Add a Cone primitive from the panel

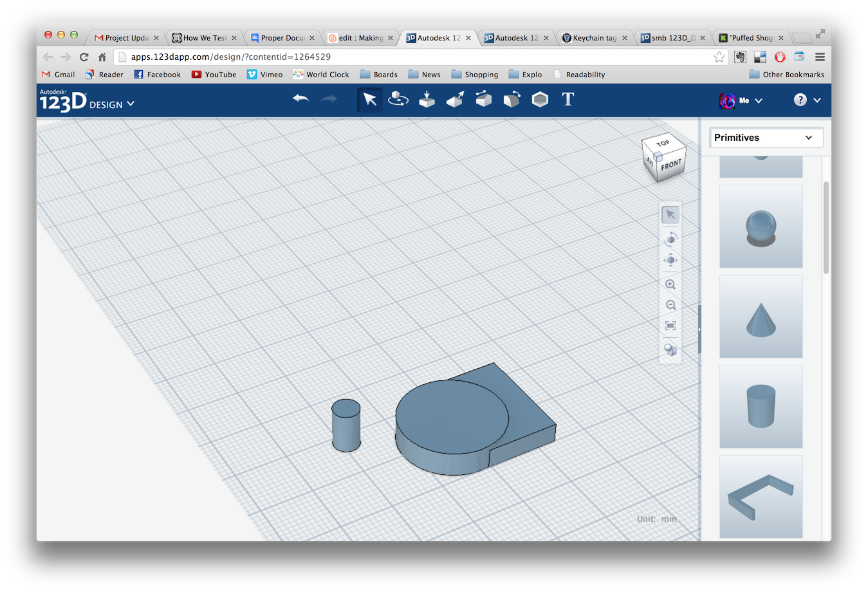pos(761,317)
